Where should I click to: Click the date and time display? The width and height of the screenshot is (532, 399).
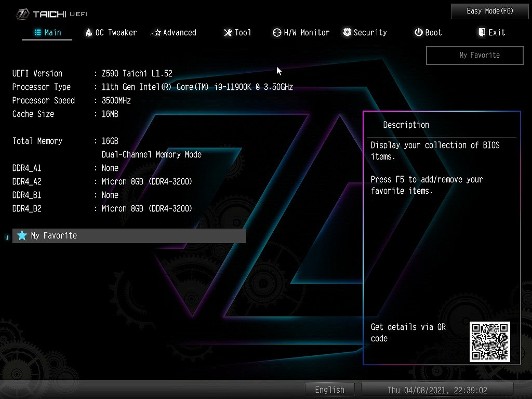point(437,390)
